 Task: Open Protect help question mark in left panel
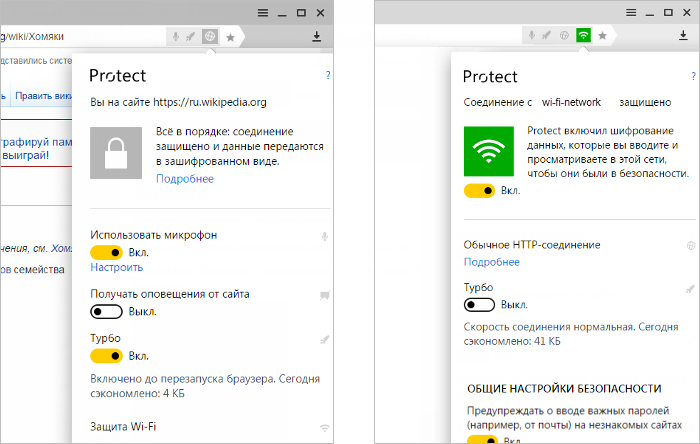(328, 75)
